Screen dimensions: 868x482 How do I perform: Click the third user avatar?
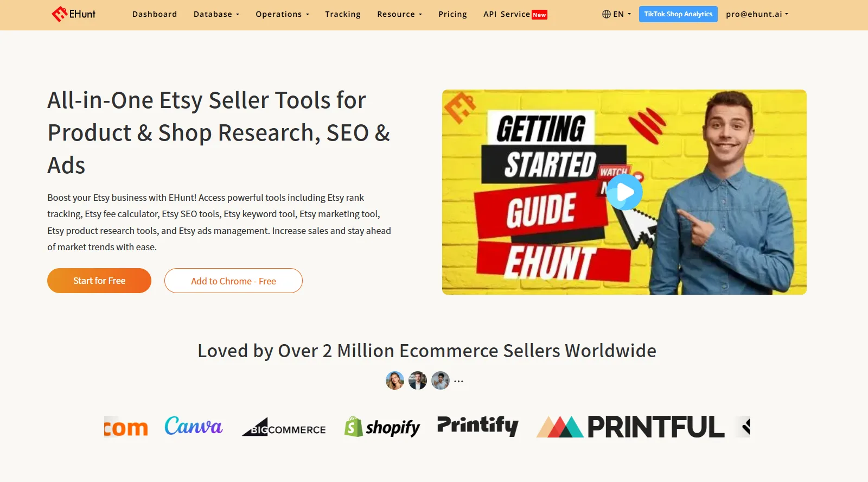(x=441, y=380)
